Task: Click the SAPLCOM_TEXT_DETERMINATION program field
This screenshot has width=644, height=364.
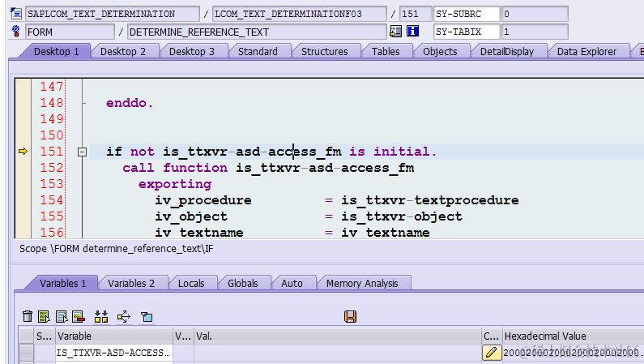Action: click(113, 14)
